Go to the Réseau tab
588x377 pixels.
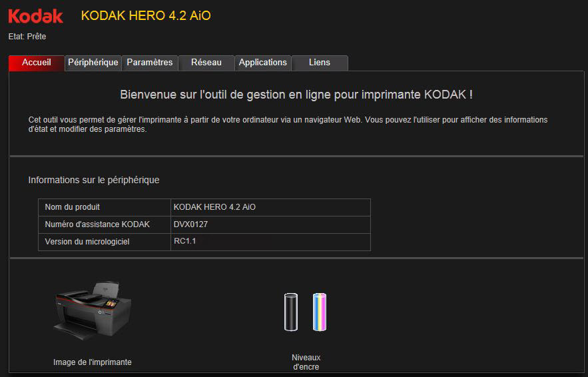[206, 63]
